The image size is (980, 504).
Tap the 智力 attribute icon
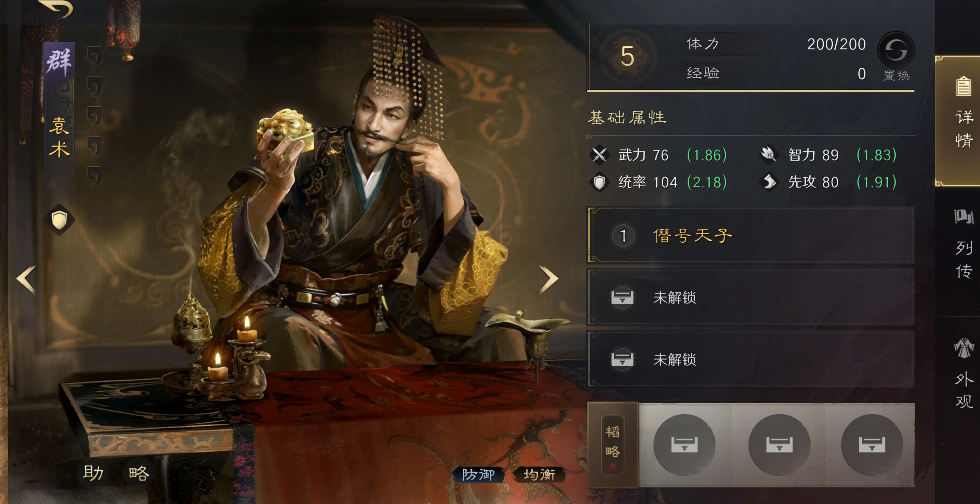(768, 155)
